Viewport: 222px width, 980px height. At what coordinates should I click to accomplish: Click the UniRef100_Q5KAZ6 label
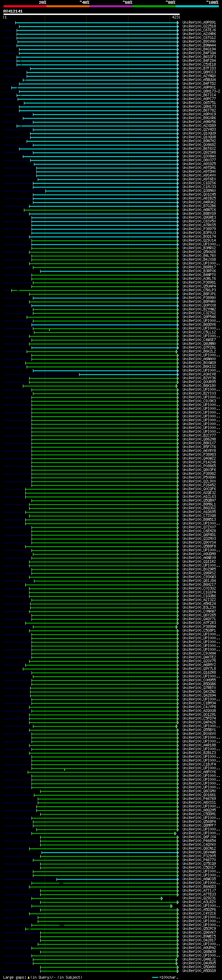(x=199, y=252)
